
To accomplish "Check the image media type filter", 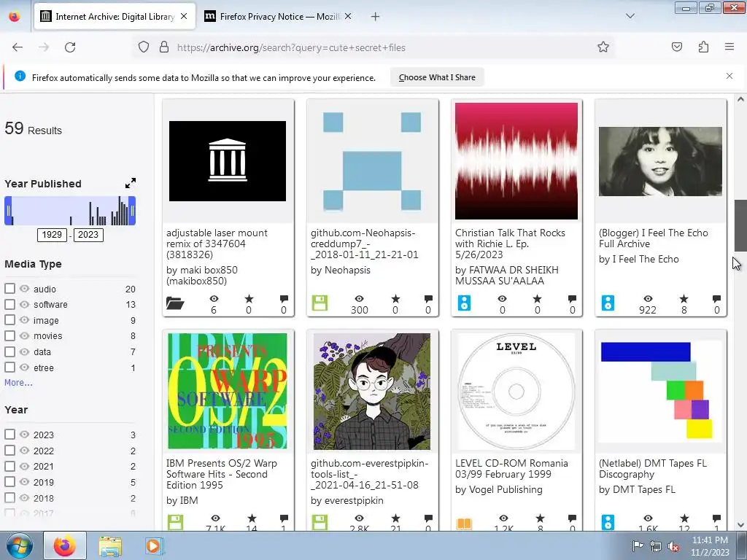I will 9,320.
